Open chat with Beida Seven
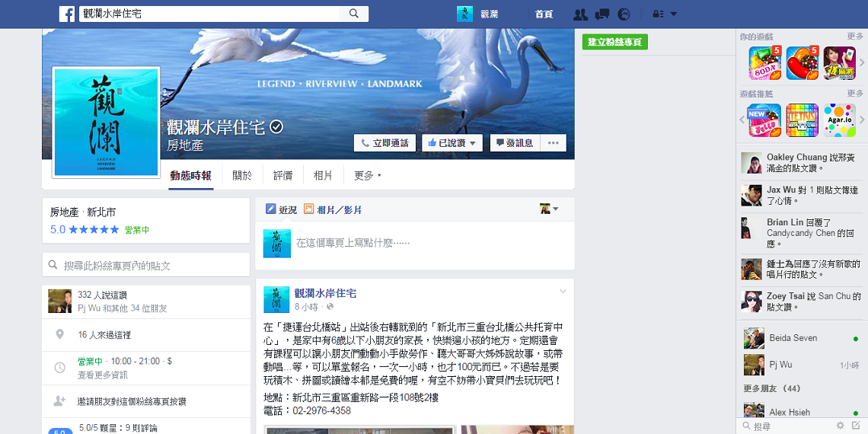This screenshot has height=434, width=868. (802, 338)
